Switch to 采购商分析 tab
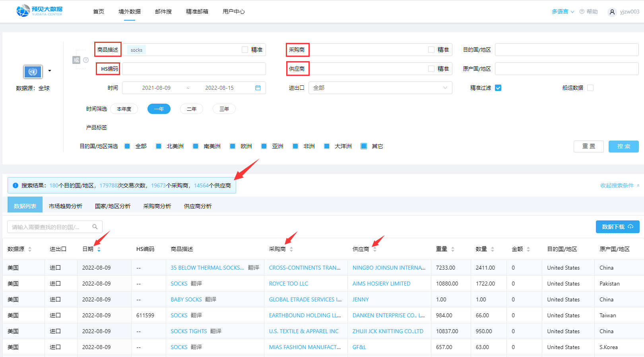The width and height of the screenshot is (644, 357). point(157,206)
